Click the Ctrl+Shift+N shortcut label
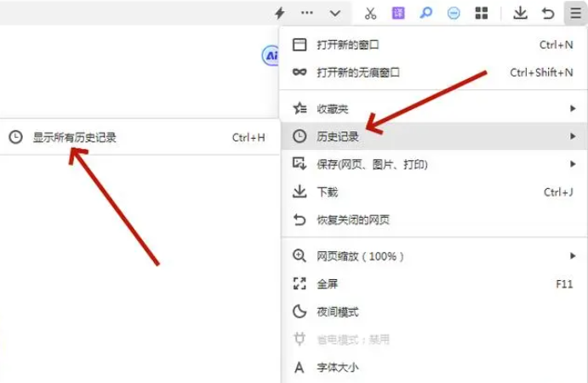Viewport: 588px width, 383px height. (541, 72)
